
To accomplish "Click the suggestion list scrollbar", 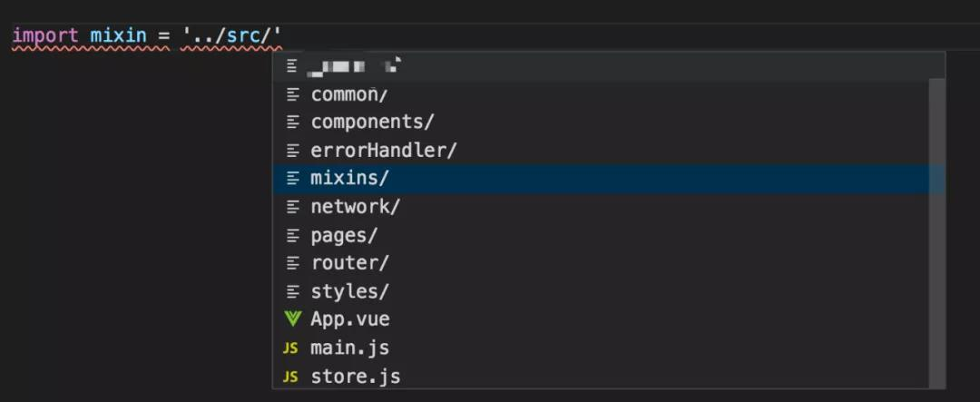I will point(936,232).
